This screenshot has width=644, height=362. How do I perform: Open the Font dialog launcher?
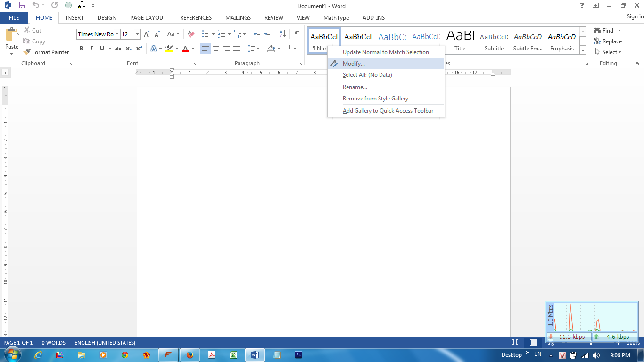(x=194, y=63)
